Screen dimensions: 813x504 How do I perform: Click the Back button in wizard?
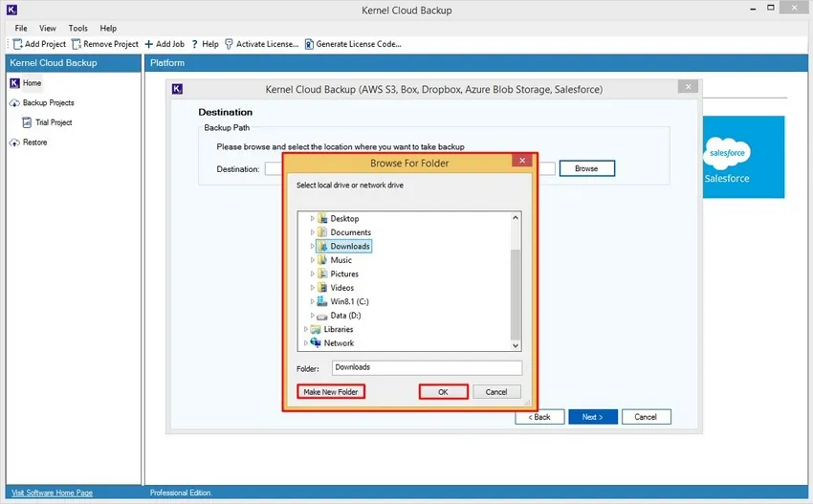pyautogui.click(x=539, y=417)
